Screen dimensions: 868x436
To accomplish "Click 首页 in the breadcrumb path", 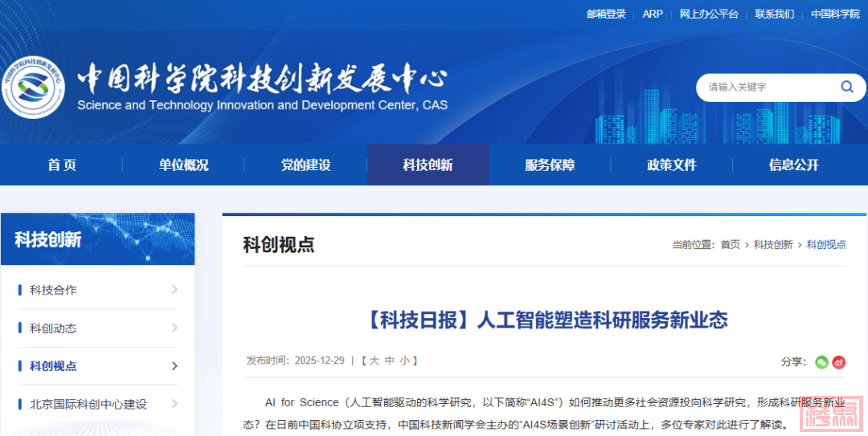I will 730,245.
